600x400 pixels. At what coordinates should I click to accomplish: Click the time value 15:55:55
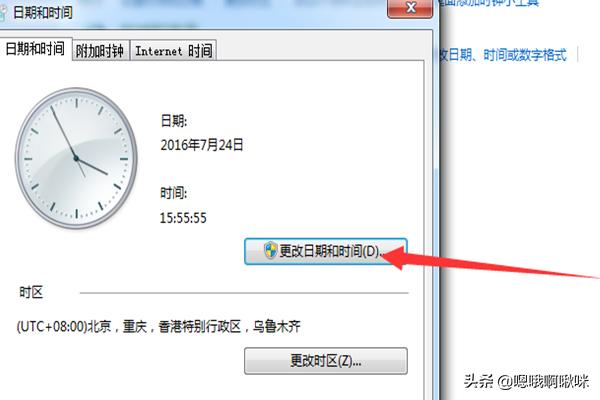183,218
